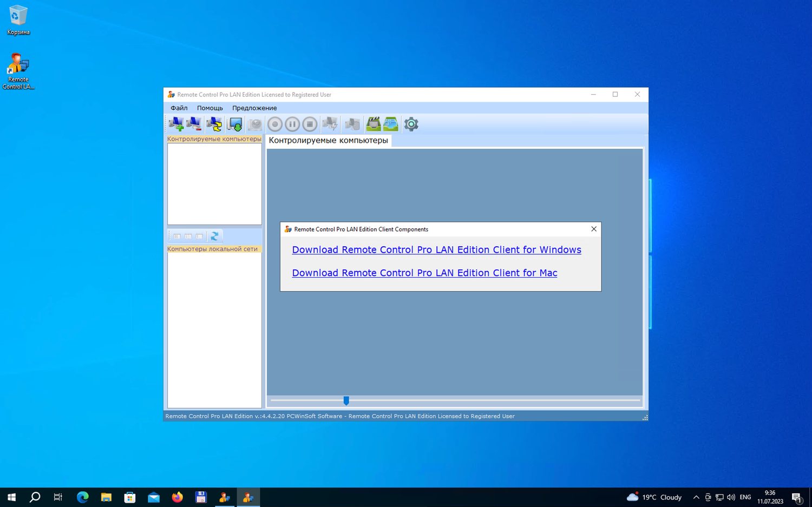
Task: Click the round pause button in toolbar
Action: click(292, 124)
